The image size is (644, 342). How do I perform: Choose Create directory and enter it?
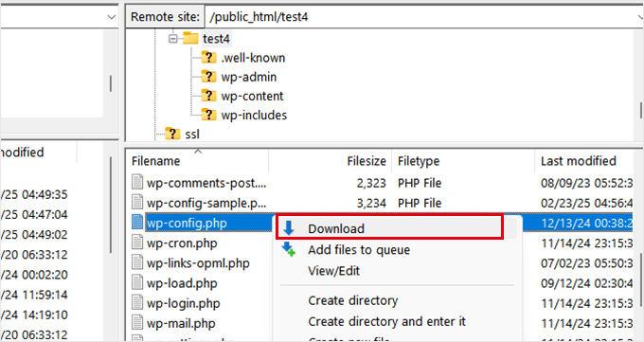387,321
